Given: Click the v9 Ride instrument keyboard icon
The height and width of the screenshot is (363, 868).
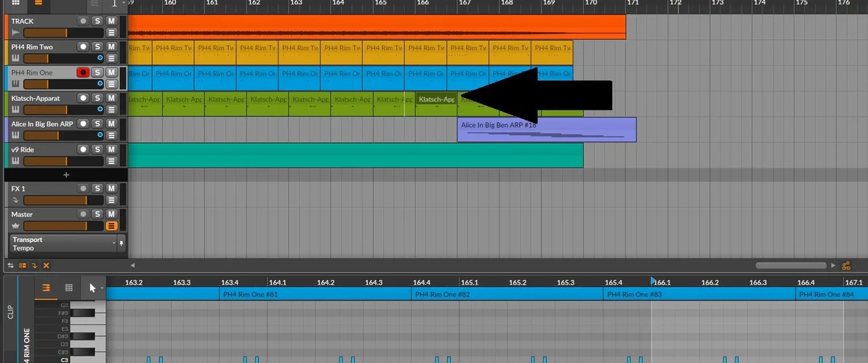Looking at the screenshot, I should click(x=15, y=161).
